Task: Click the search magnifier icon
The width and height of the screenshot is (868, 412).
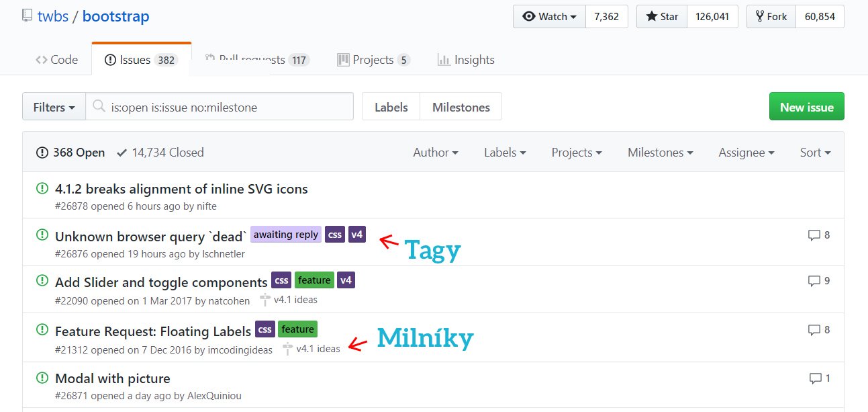Action: [x=99, y=107]
